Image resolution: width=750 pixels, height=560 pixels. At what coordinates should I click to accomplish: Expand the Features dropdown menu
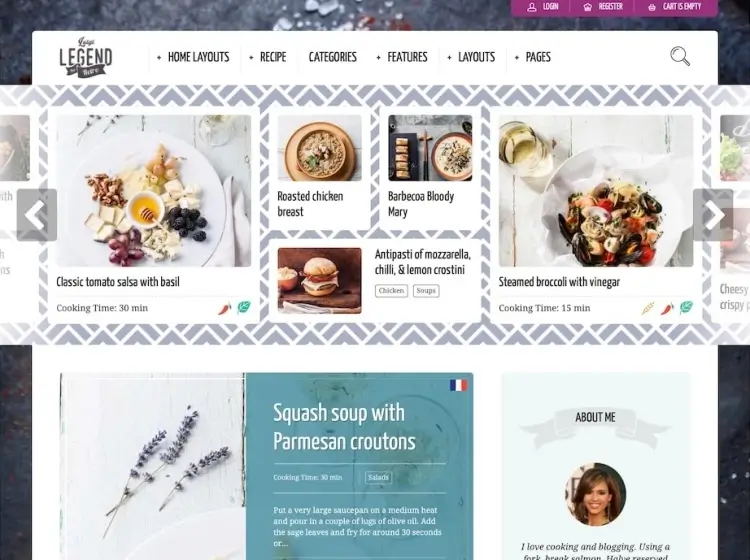[402, 57]
